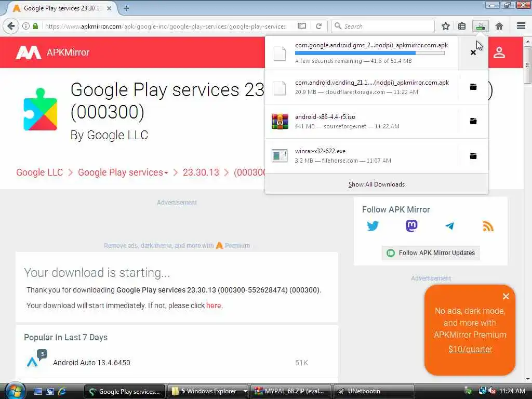Cancel the com.google.android.gms download
532x399 pixels.
click(x=473, y=52)
